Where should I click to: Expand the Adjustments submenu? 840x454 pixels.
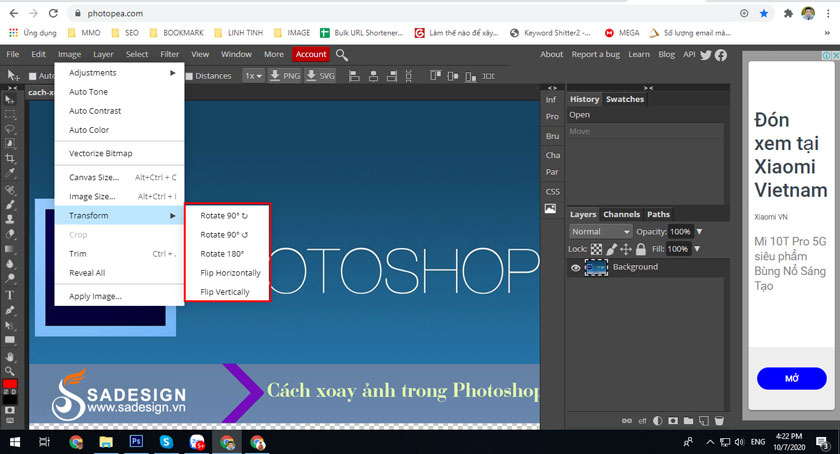click(x=119, y=72)
